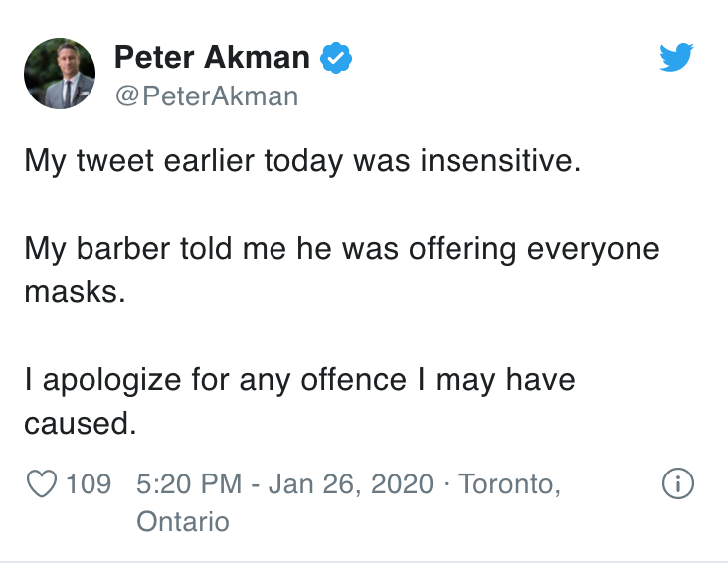
Task: Click the blue verified badge checkmark
Action: 336,58
